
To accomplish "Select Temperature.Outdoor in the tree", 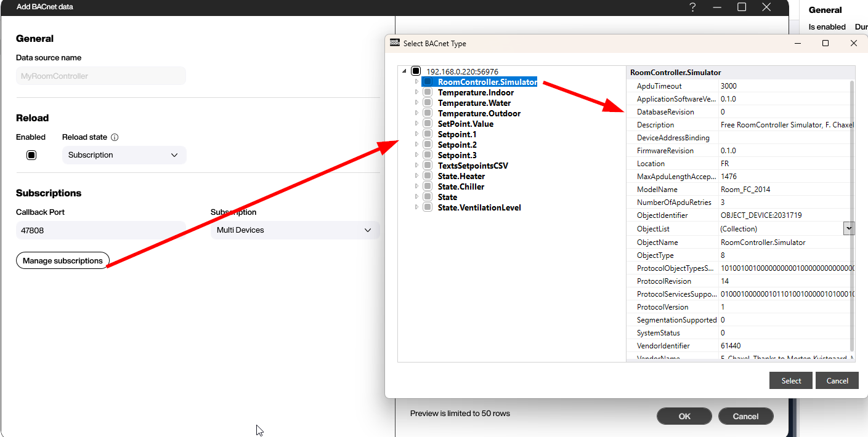I will pos(479,113).
